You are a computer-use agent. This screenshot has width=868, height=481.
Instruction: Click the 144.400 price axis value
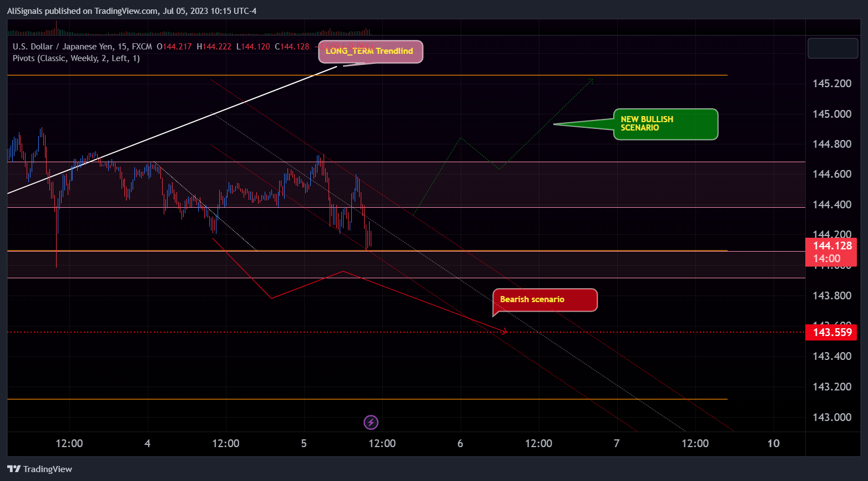pyautogui.click(x=832, y=205)
